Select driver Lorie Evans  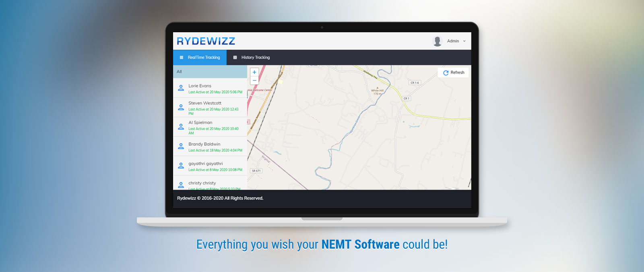(x=210, y=88)
